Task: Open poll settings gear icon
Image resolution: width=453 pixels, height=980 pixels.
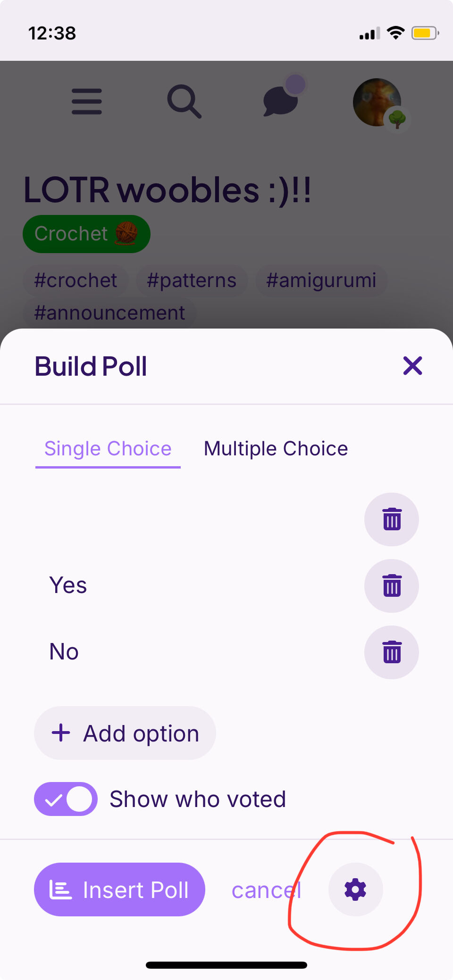Action: 355,889
